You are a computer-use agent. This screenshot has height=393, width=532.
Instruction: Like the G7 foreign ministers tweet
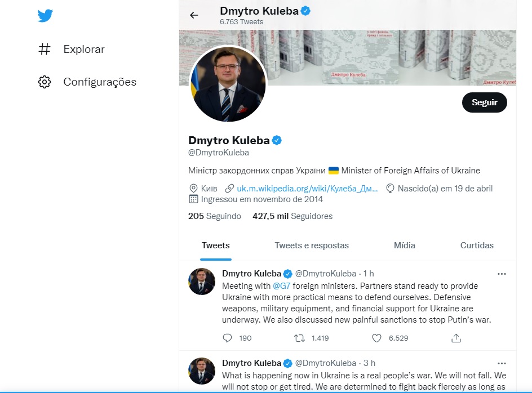(377, 338)
